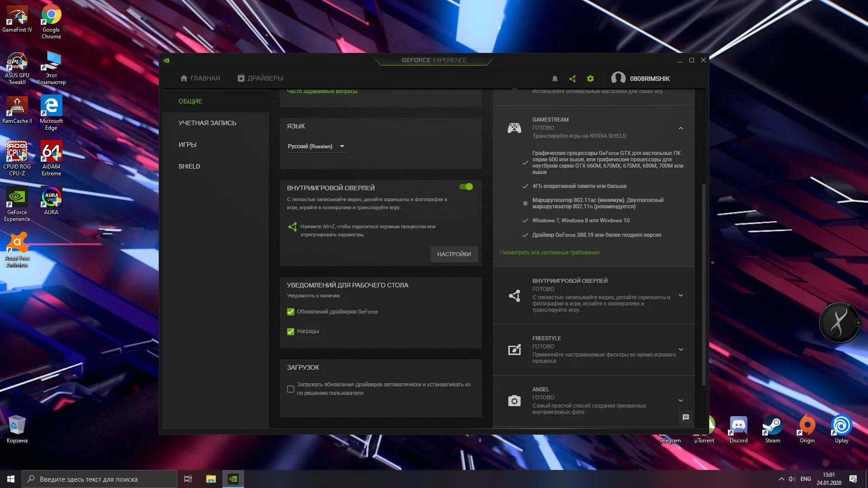Open 'Посмотреть все системные требования' link
This screenshot has height=488, width=868.
[x=549, y=253]
